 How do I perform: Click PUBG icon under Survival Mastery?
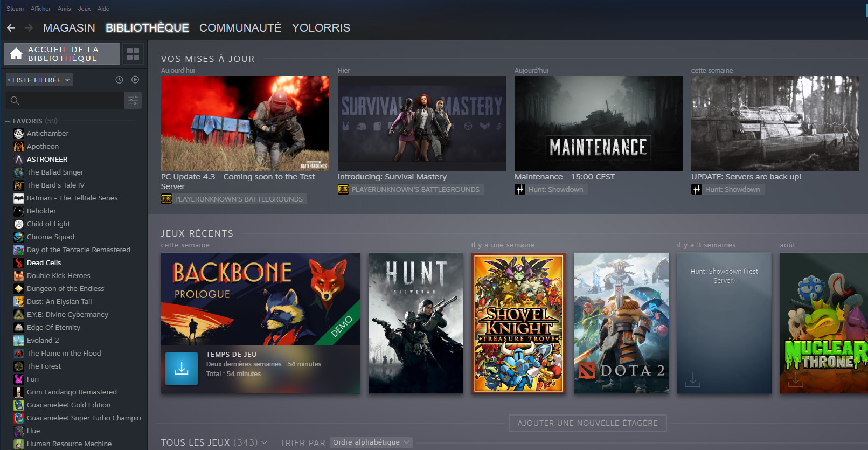(343, 189)
